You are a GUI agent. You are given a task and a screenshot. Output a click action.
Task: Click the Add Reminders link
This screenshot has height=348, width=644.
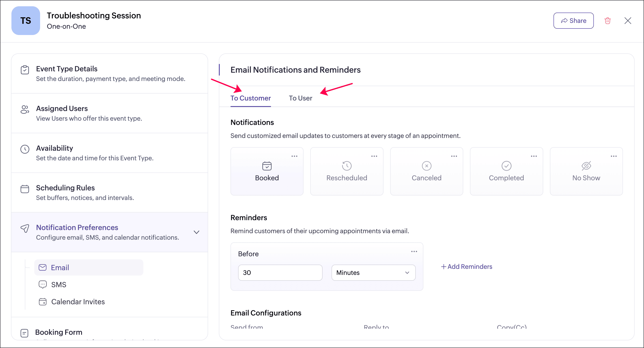(x=466, y=266)
